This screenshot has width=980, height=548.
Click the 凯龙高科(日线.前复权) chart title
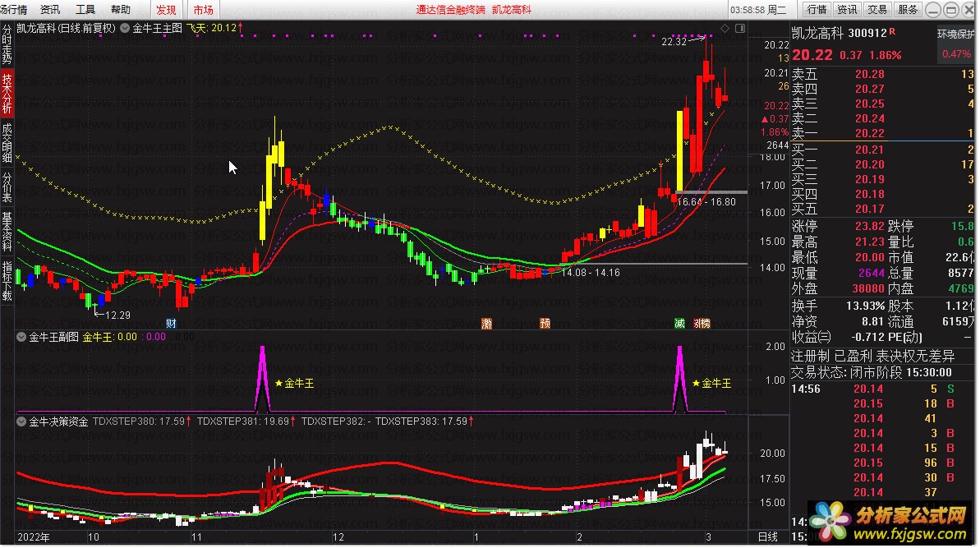[x=67, y=28]
